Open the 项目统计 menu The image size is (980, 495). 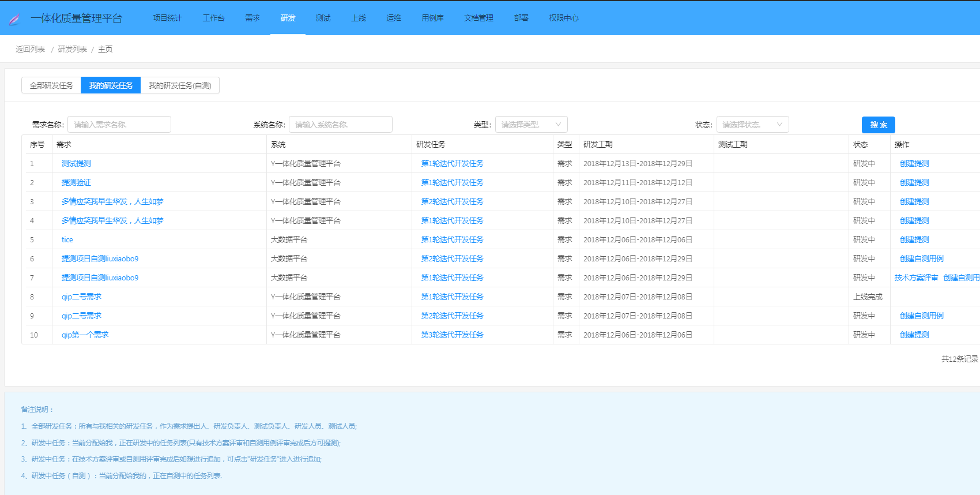tap(167, 18)
